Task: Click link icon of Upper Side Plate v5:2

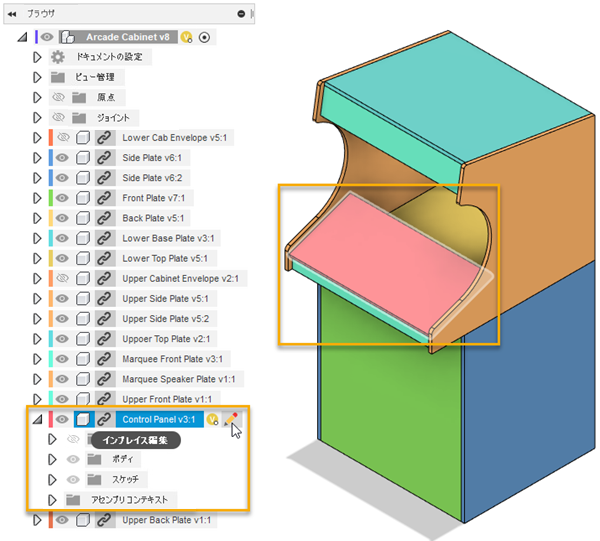Action: coord(104,319)
